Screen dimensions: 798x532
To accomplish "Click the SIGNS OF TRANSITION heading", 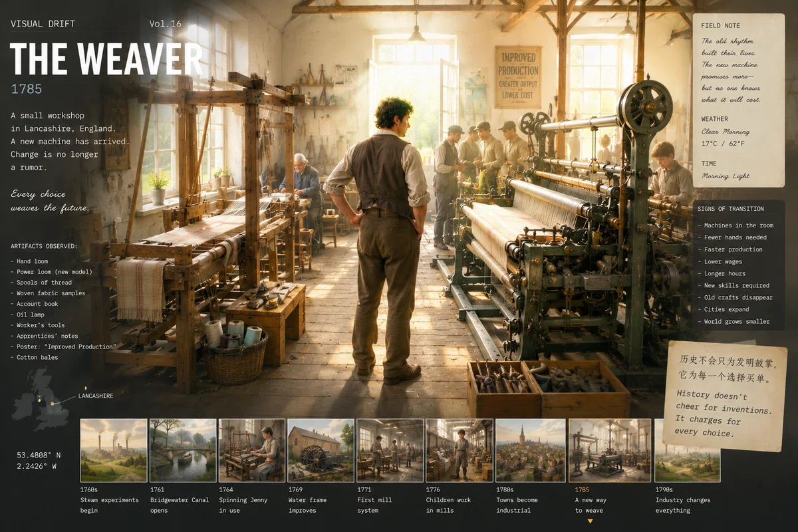I will [x=730, y=209].
